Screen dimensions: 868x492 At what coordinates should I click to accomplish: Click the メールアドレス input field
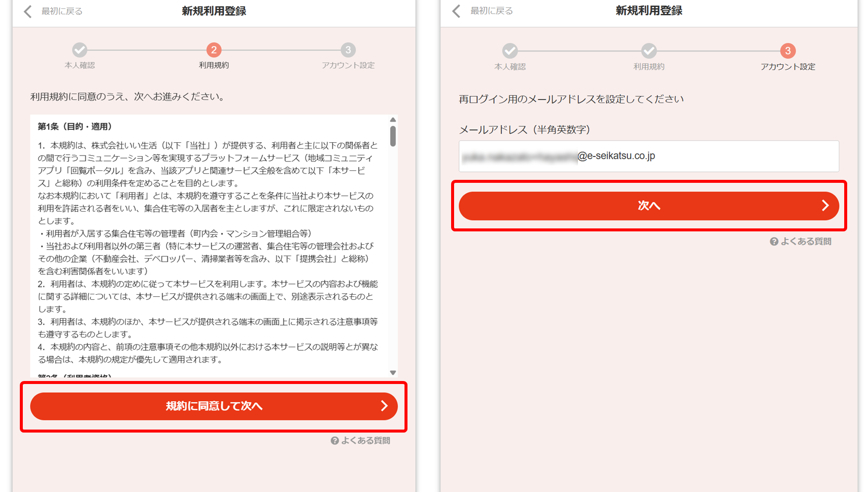(649, 156)
